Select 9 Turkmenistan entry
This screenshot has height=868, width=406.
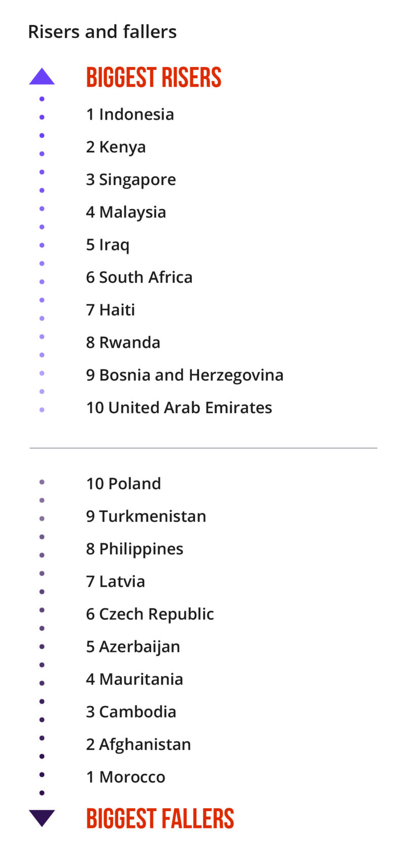tap(146, 516)
